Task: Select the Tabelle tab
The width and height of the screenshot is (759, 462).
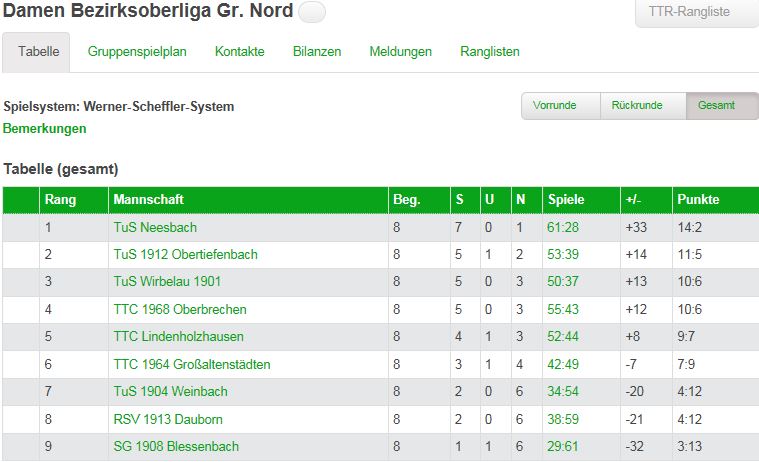Action: tap(38, 51)
